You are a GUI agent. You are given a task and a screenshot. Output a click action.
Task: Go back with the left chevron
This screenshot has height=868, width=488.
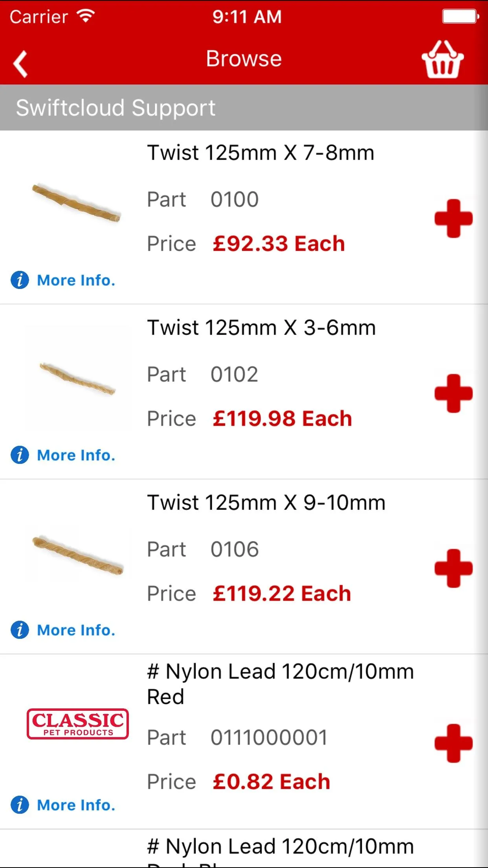click(20, 63)
